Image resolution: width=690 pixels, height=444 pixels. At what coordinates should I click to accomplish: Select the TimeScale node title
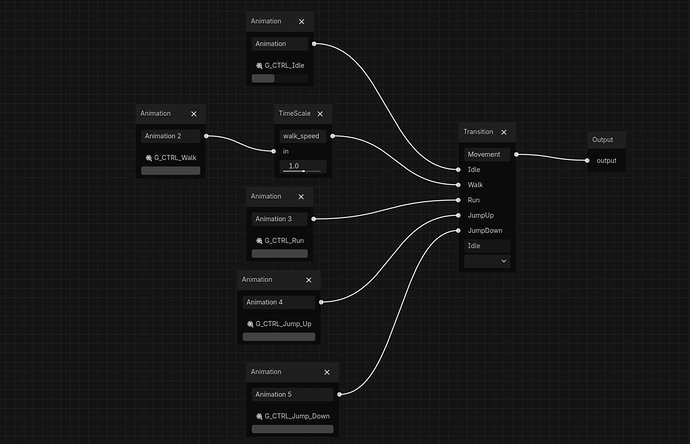coord(294,114)
